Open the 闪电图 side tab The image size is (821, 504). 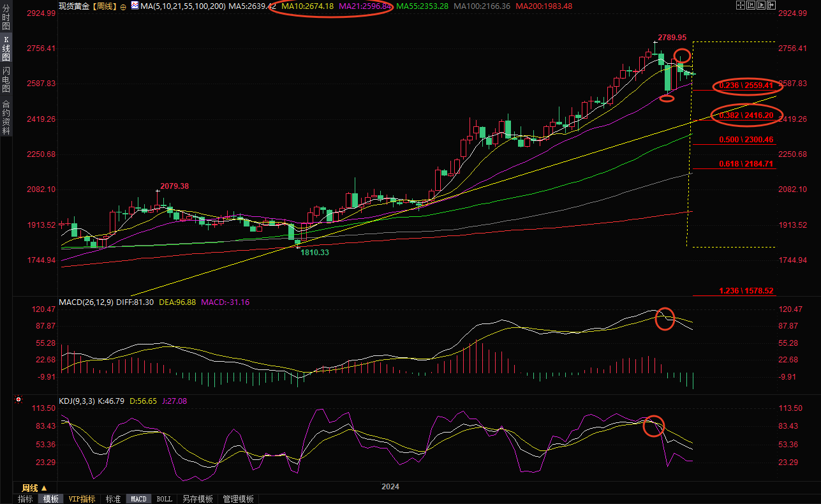click(x=6, y=80)
